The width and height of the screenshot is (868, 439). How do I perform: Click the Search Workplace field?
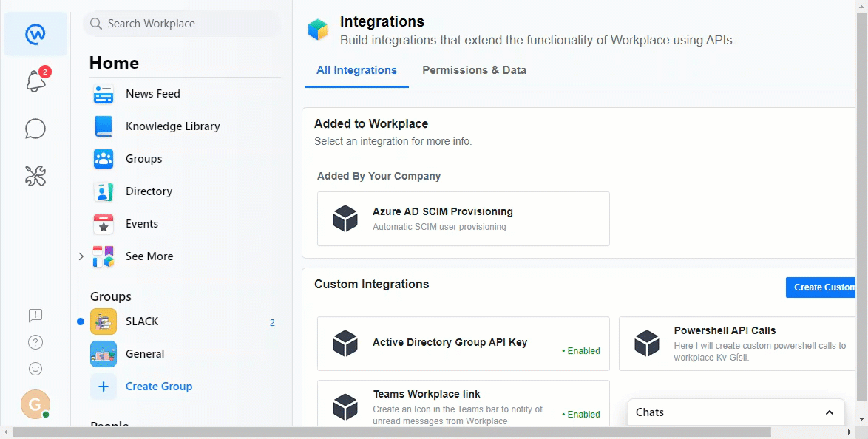182,24
